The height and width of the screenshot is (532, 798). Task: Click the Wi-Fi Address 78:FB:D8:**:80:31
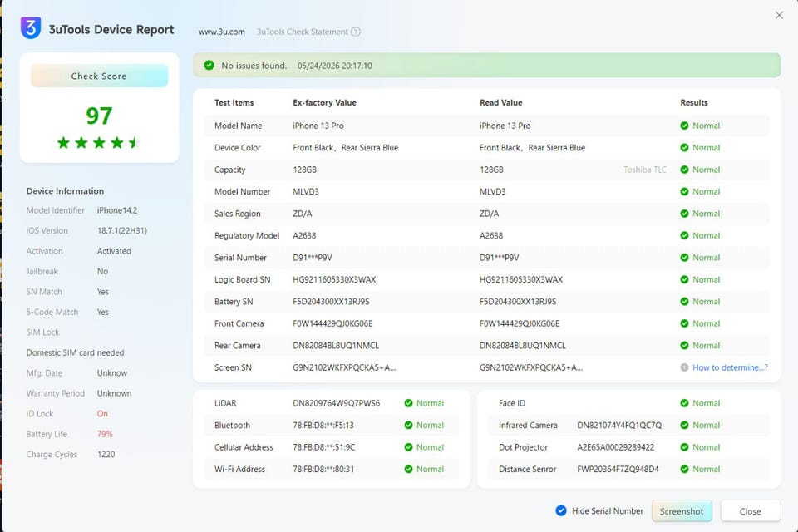point(323,470)
